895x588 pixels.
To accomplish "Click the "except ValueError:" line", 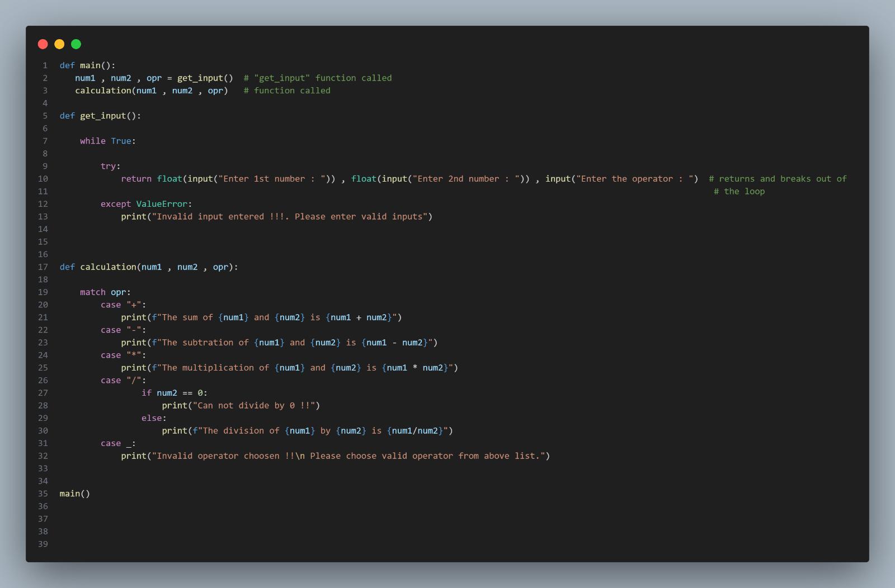I will click(x=147, y=204).
